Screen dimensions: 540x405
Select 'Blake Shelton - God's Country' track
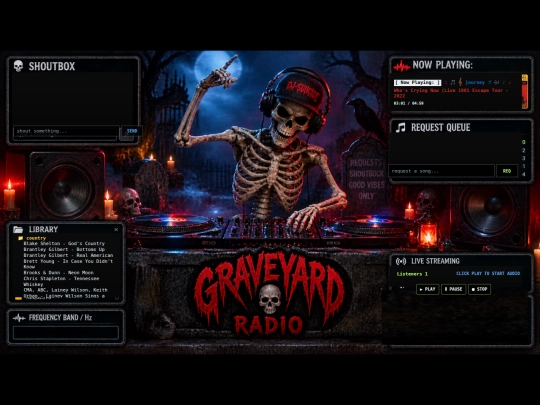point(64,243)
